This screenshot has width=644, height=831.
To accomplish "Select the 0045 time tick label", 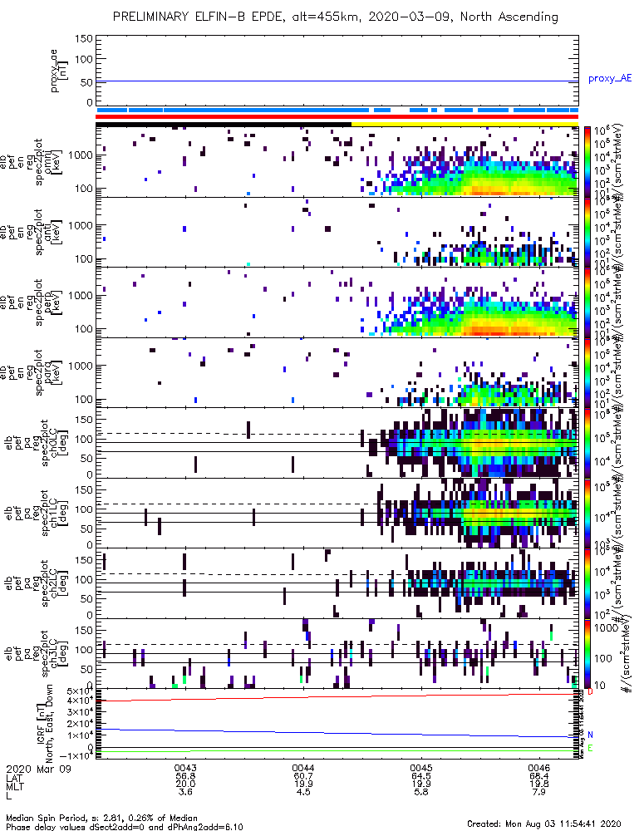I will coord(420,768).
